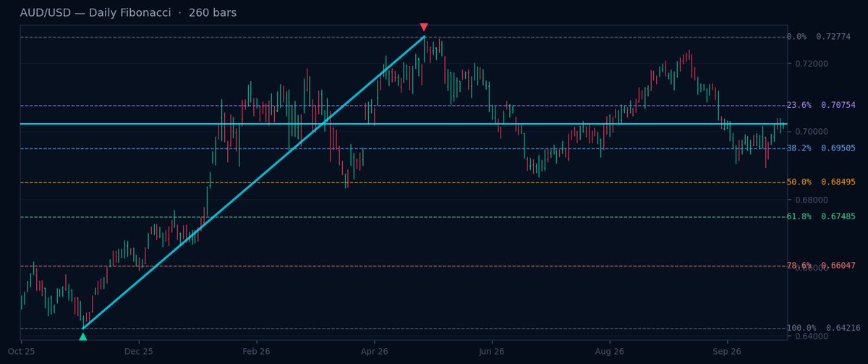Click the Jun 26 date axis label
The width and height of the screenshot is (868, 364).
click(x=492, y=352)
